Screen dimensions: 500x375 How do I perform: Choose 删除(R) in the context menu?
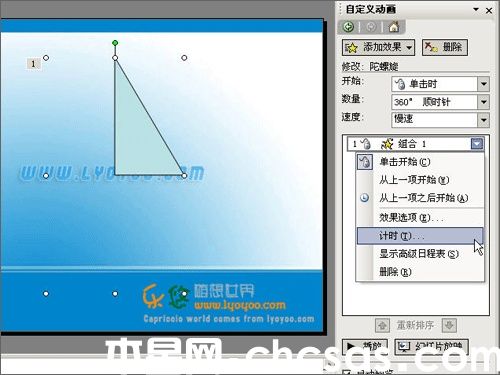420,272
